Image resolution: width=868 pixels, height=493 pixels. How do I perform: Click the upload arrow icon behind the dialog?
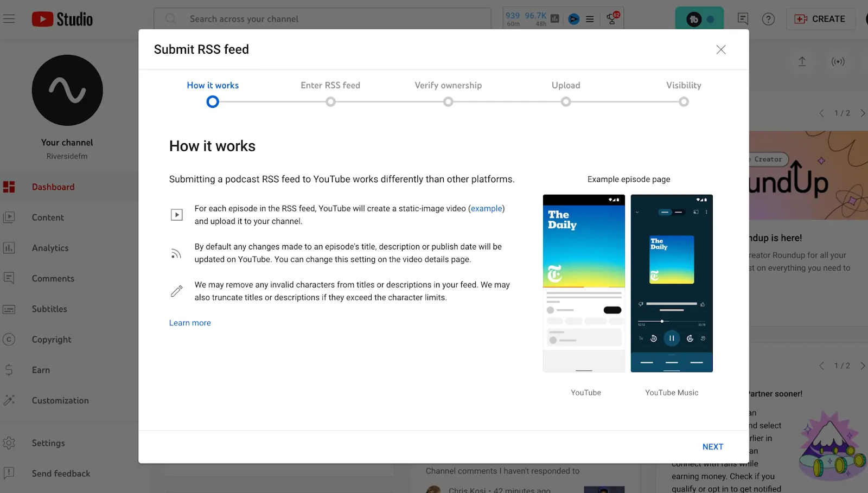802,61
